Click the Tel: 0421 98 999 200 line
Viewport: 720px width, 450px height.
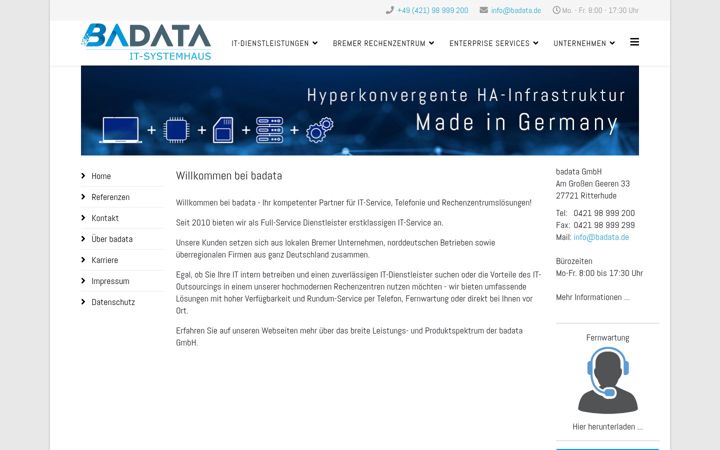595,213
